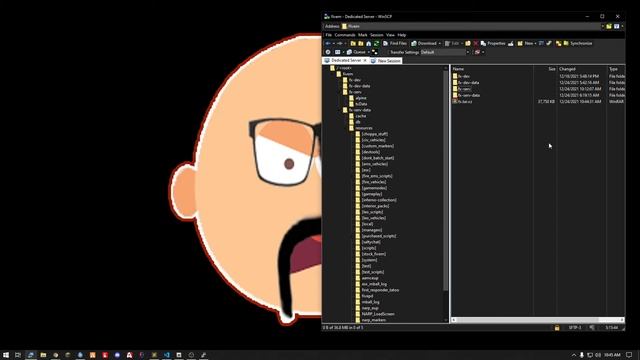Open the File menu in WinSCP
Screen dimensions: 640x360
[x=329, y=35]
